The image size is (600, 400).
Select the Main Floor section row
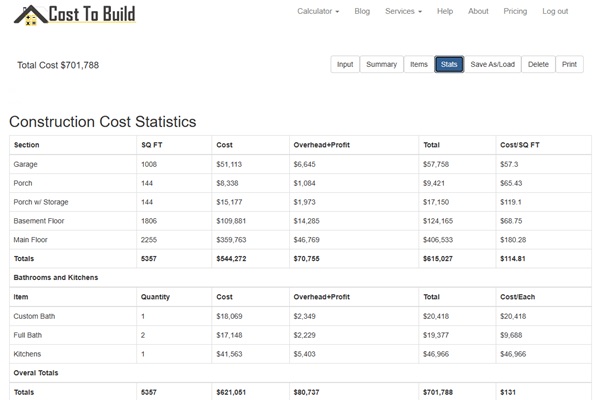pyautogui.click(x=31, y=239)
